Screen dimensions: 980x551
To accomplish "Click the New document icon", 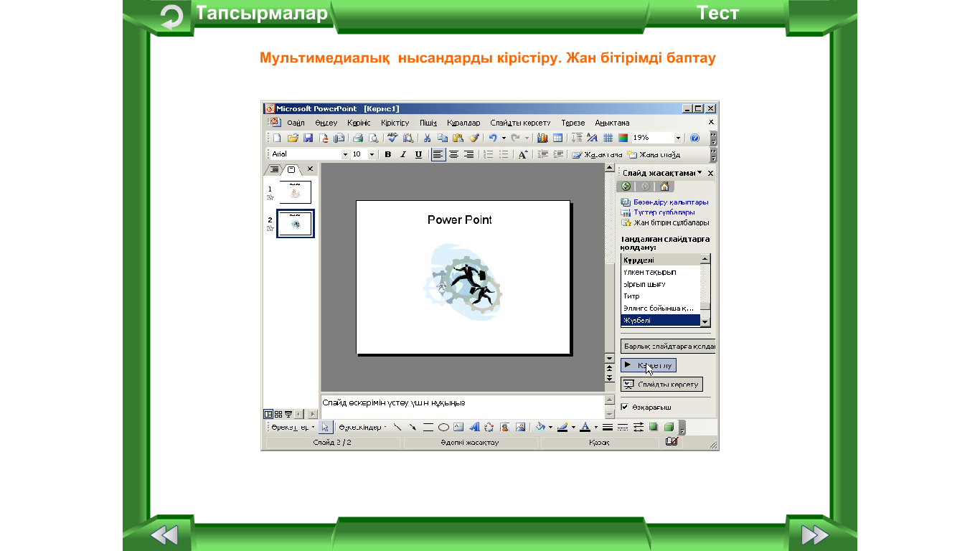I will [277, 138].
